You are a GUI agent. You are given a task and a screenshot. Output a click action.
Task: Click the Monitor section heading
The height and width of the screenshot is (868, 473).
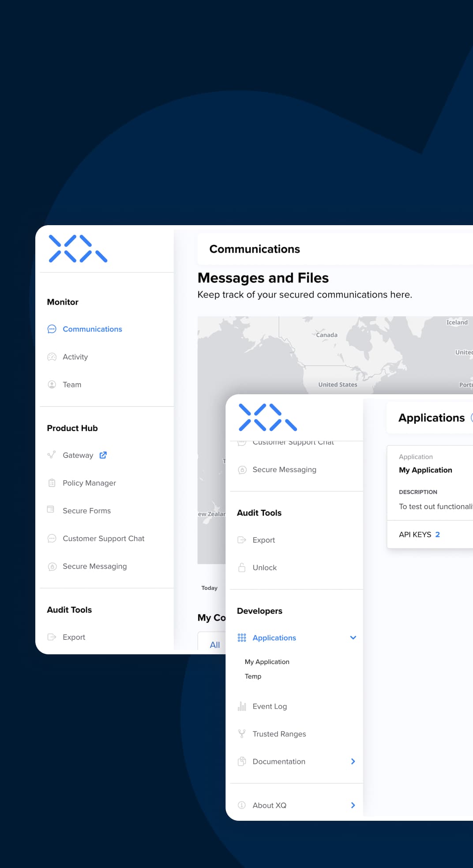63,302
